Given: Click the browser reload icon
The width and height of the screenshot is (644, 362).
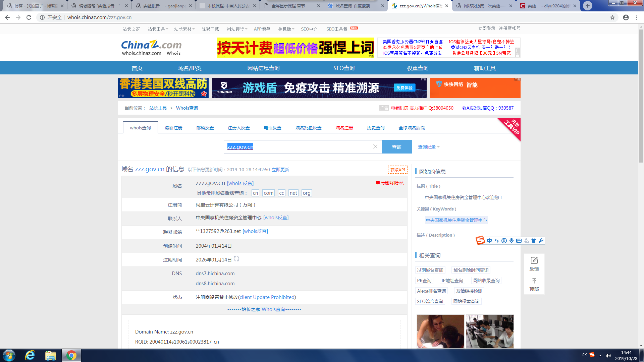Looking at the screenshot, I should coord(29,17).
